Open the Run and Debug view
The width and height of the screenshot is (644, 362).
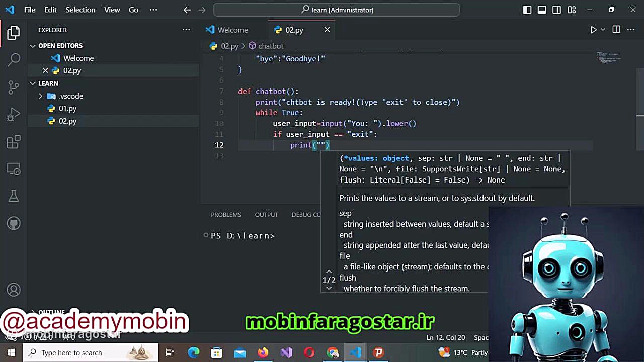tap(14, 115)
